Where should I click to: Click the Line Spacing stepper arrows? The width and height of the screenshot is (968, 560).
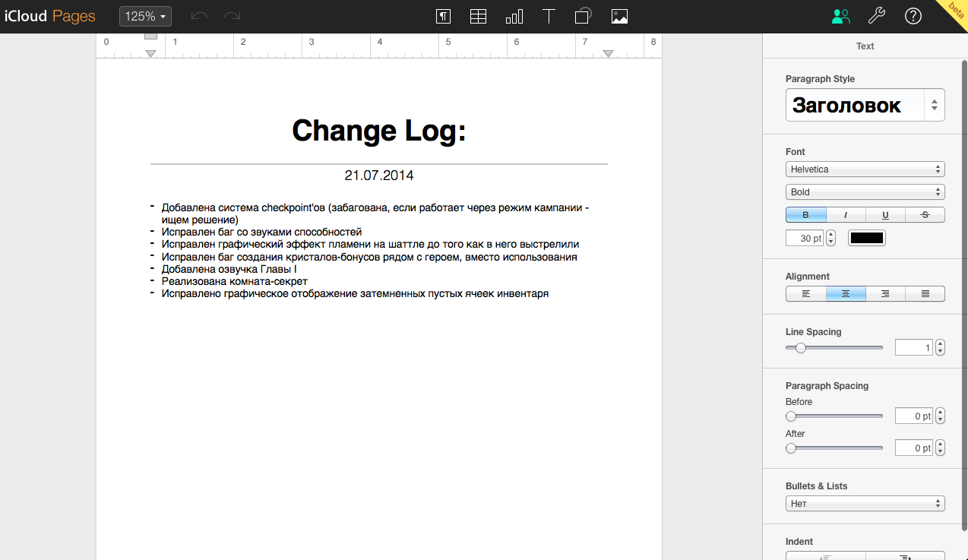click(x=941, y=348)
